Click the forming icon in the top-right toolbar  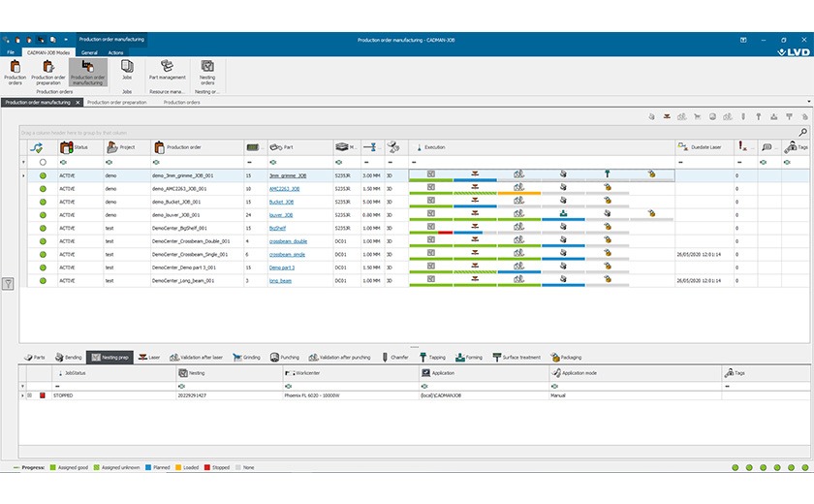click(x=773, y=116)
